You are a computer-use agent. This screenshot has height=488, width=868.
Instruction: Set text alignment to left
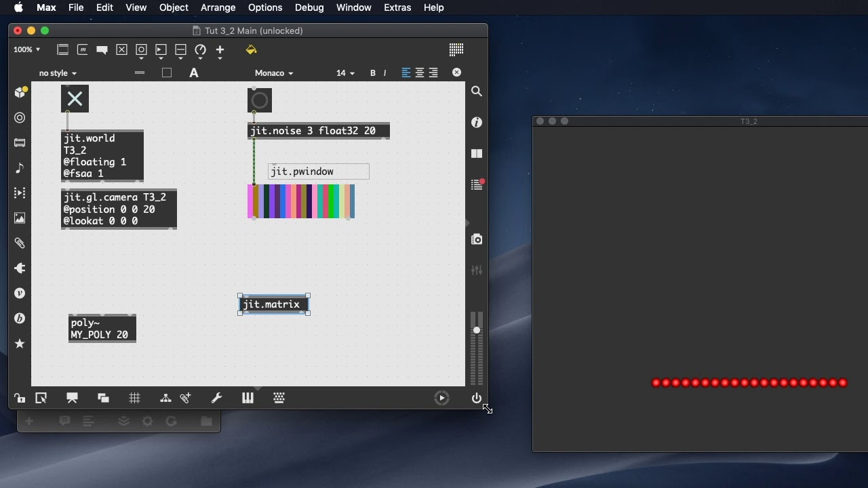[x=406, y=73]
